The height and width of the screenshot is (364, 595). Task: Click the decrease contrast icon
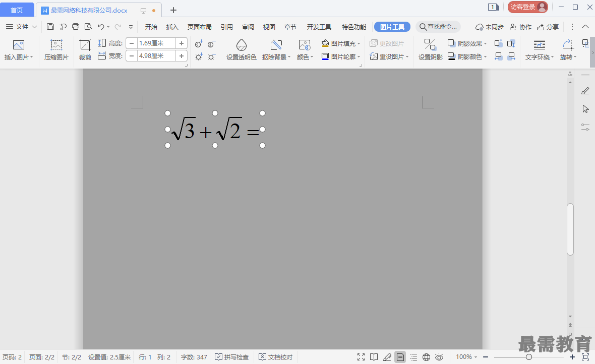(212, 44)
